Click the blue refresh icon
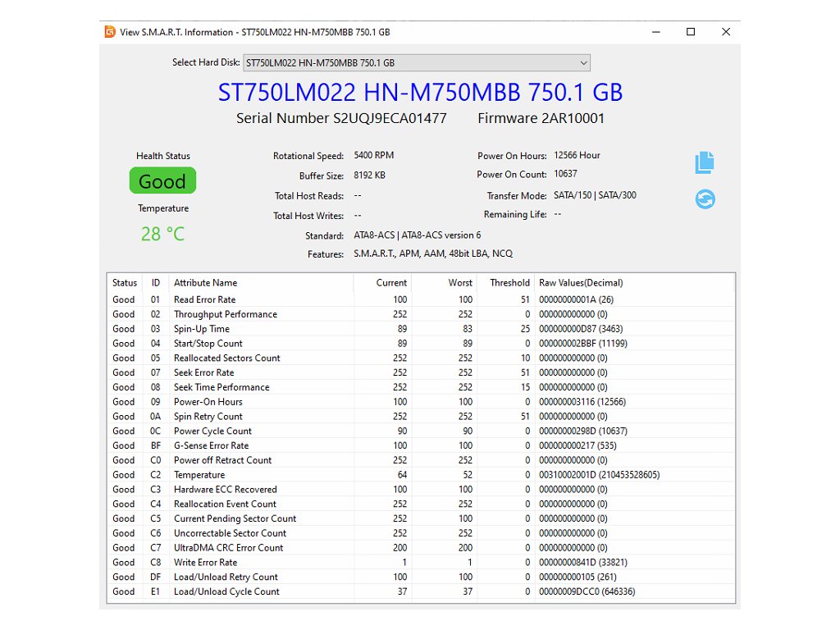The height and width of the screenshot is (630, 840). pos(705,199)
